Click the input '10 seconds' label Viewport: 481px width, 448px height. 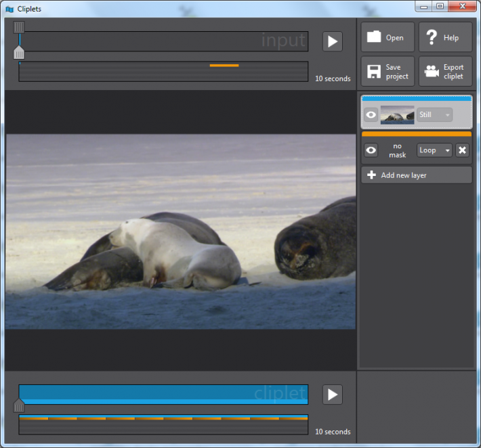(333, 79)
